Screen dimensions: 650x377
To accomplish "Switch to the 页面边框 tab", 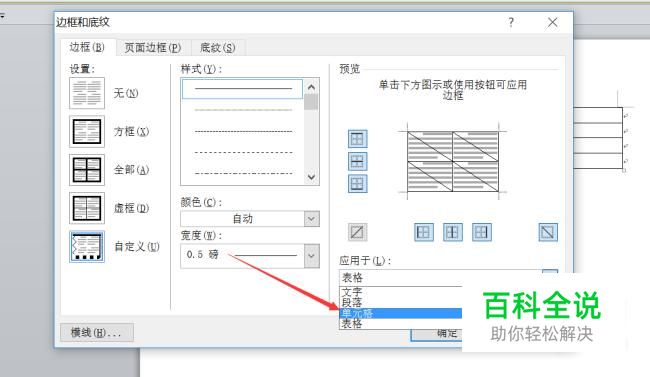I will 153,48.
